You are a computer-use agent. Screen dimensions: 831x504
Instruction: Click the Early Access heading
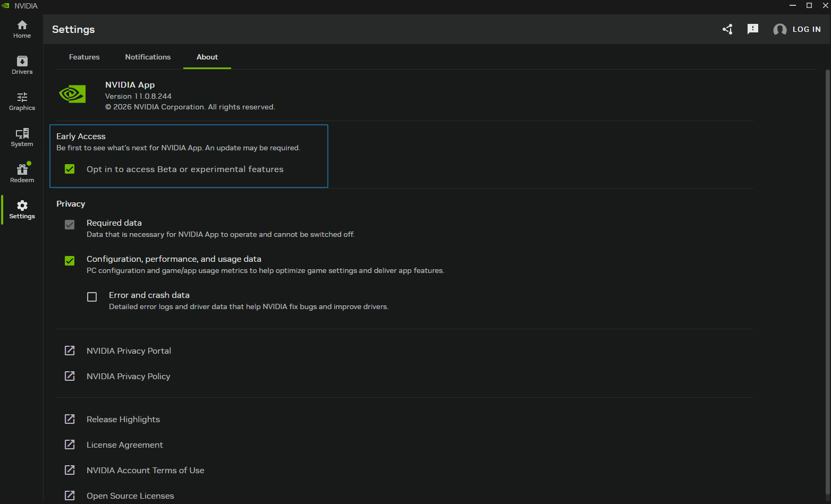[81, 136]
